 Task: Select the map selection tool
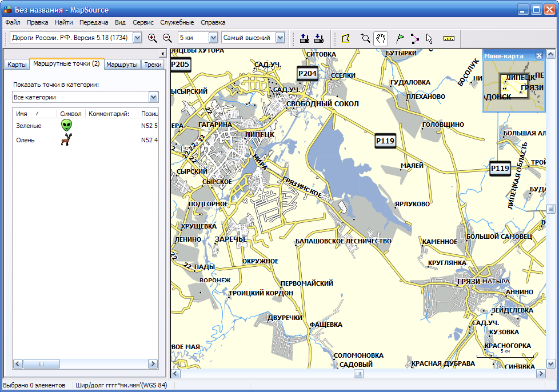(x=346, y=38)
